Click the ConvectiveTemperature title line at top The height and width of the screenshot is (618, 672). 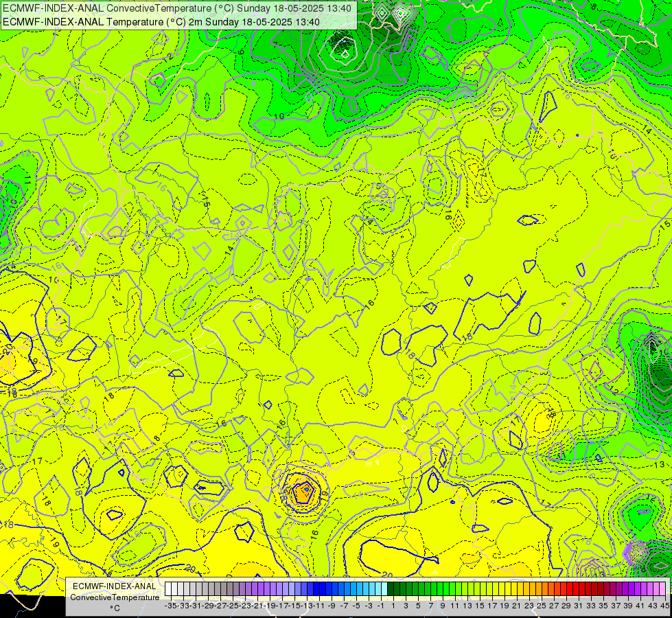click(x=177, y=8)
